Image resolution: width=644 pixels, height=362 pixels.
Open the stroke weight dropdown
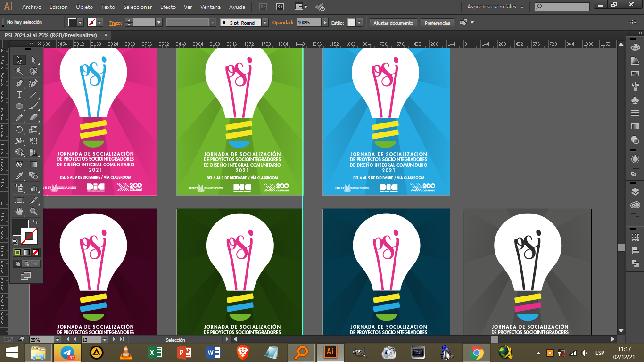pos(159,23)
